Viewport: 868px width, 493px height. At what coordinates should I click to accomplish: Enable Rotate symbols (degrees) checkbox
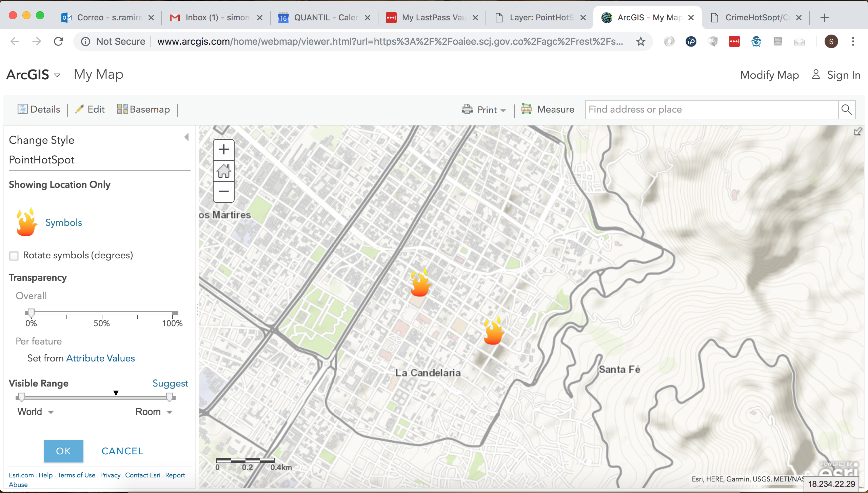(x=14, y=256)
